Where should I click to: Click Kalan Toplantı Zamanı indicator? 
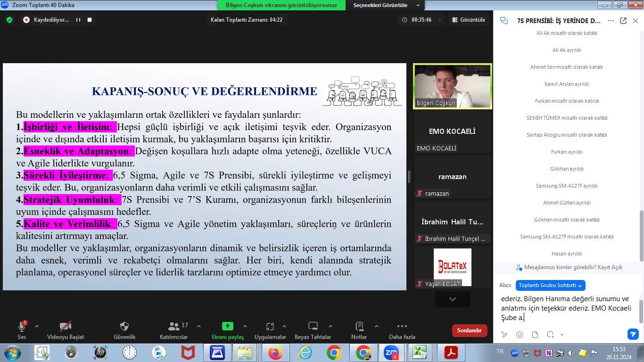coord(247,20)
